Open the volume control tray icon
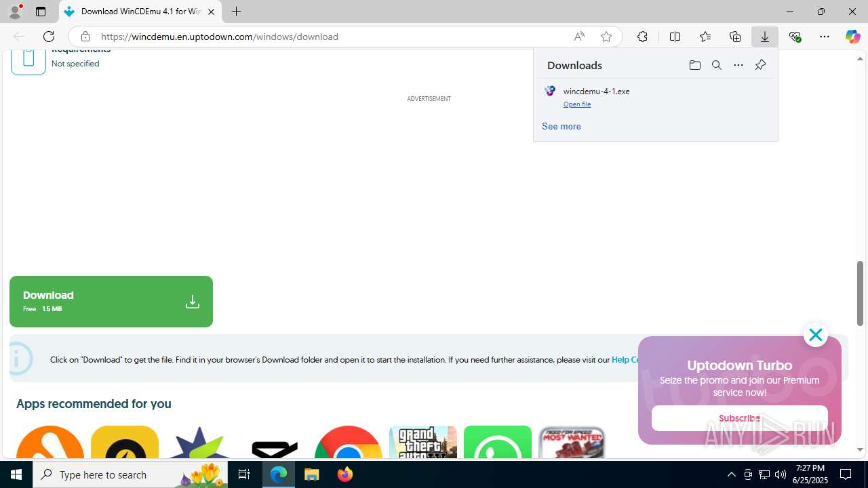 [780, 474]
